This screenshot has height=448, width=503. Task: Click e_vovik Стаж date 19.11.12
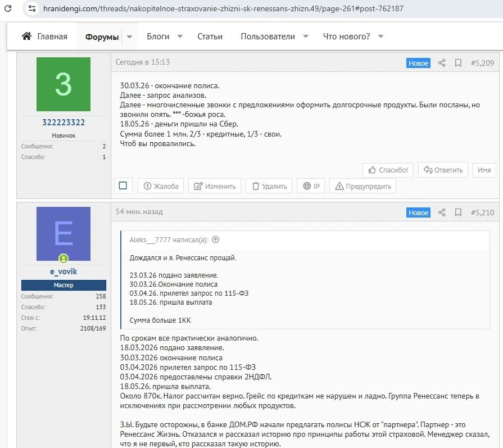tap(94, 318)
